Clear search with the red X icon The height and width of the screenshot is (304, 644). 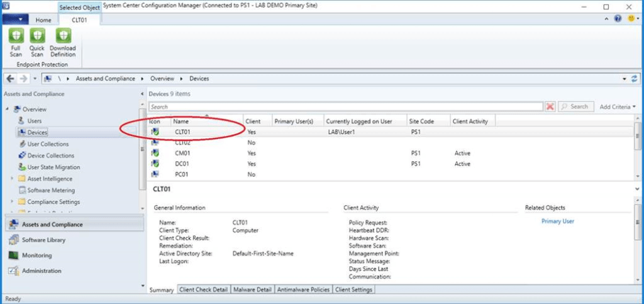550,107
